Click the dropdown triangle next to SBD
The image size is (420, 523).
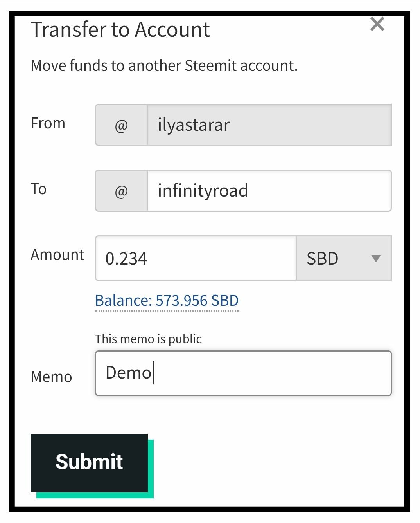coord(376,258)
